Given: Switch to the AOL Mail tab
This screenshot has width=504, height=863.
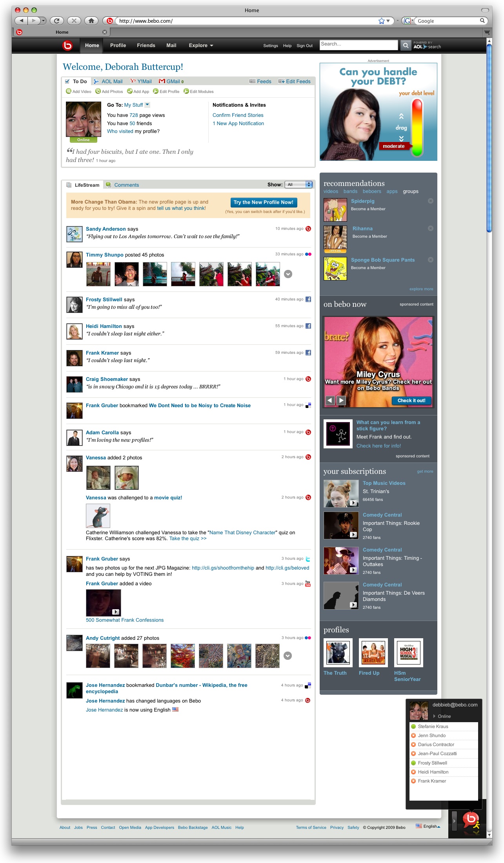Looking at the screenshot, I should coord(108,81).
